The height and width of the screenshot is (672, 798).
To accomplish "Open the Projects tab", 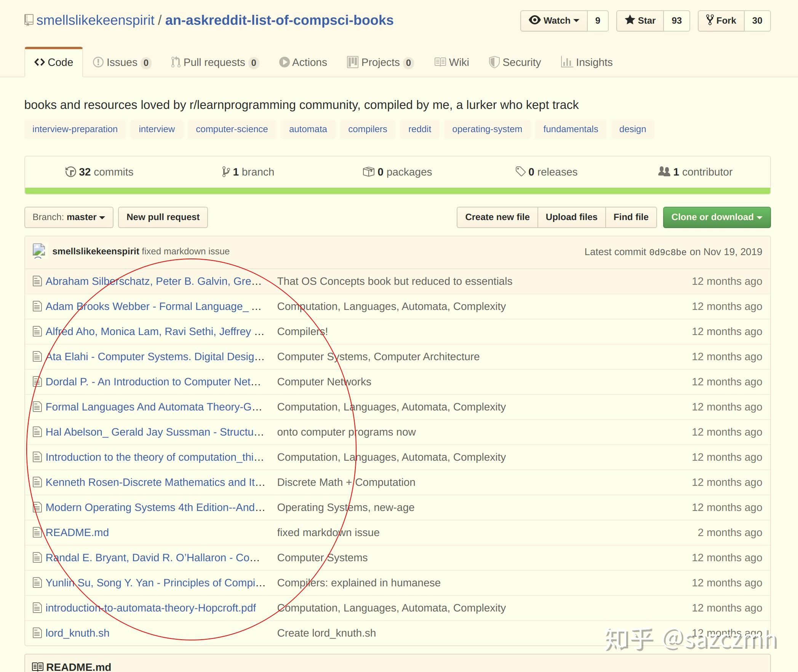I will [380, 62].
